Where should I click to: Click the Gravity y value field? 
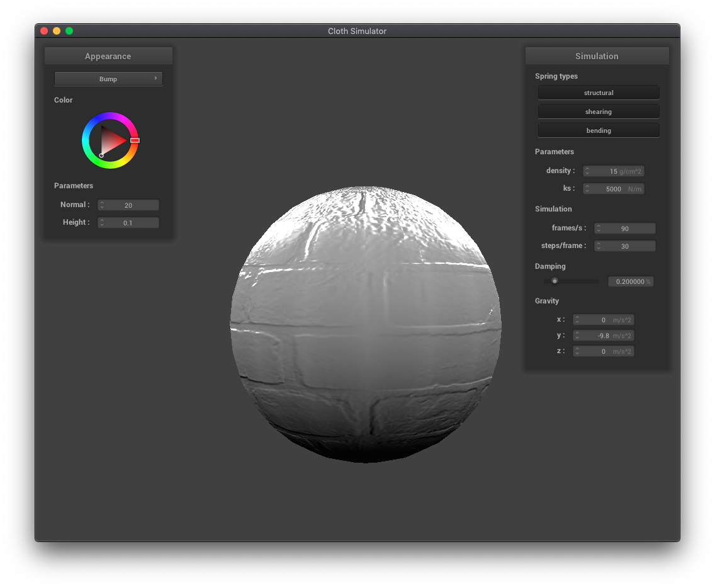tap(603, 336)
